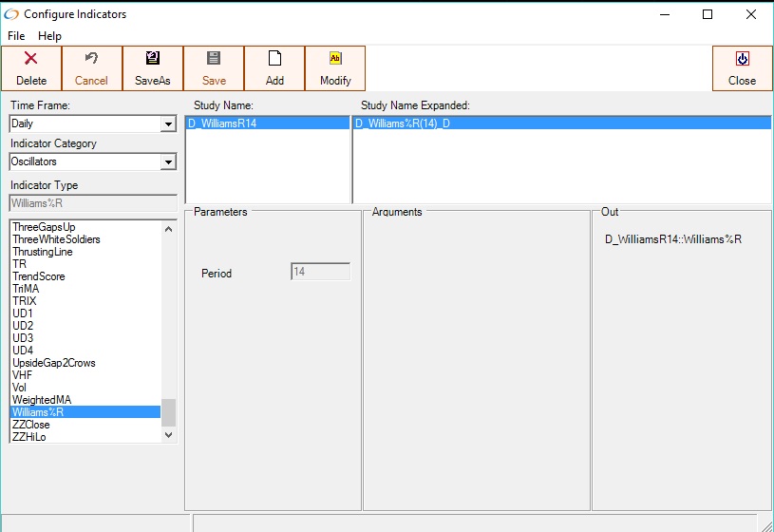Click the SaveAs toolbar icon
This screenshot has width=774, height=532.
point(152,59)
